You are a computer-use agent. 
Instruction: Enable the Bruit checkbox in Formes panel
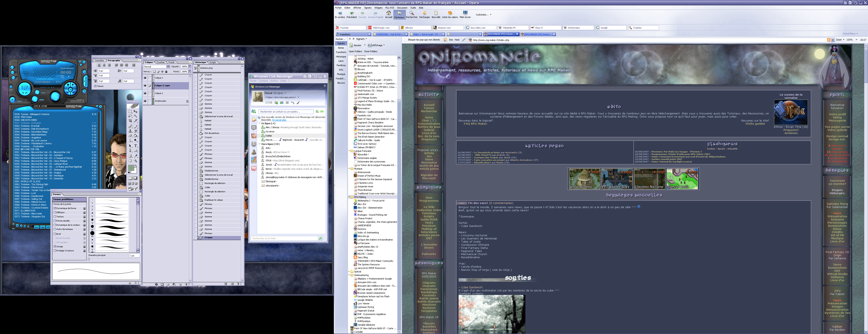click(55, 234)
